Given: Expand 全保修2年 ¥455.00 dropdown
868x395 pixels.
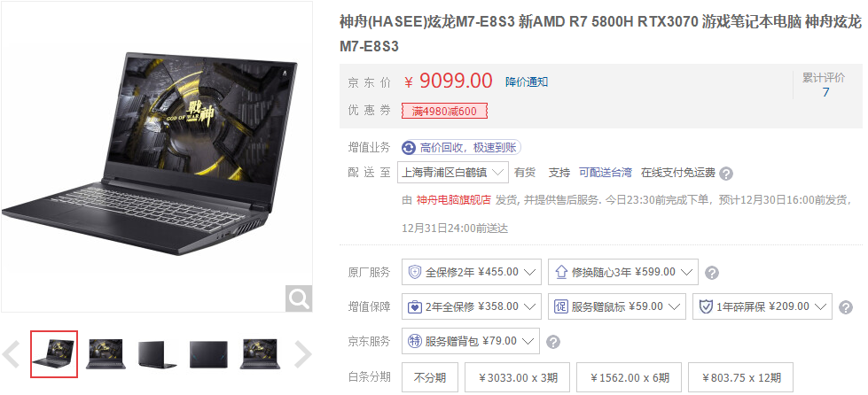Looking at the screenshot, I should (472, 272).
